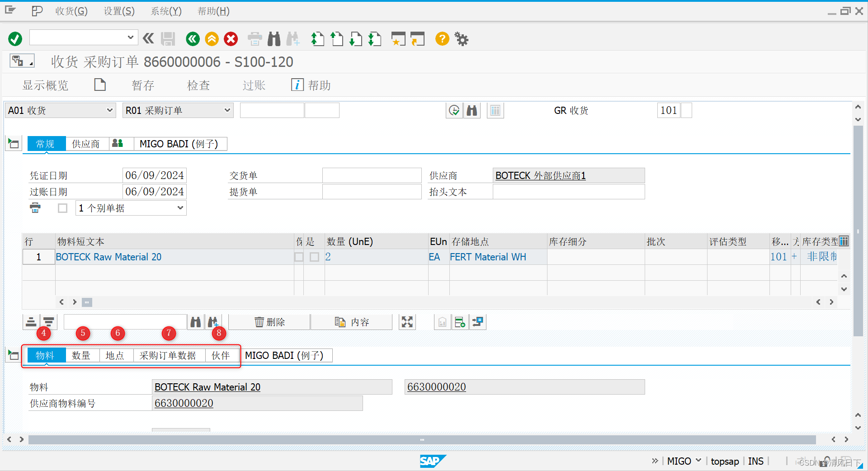The height and width of the screenshot is (471, 868).
Task: Click the green Back arrow icon
Action: pyautogui.click(x=193, y=39)
